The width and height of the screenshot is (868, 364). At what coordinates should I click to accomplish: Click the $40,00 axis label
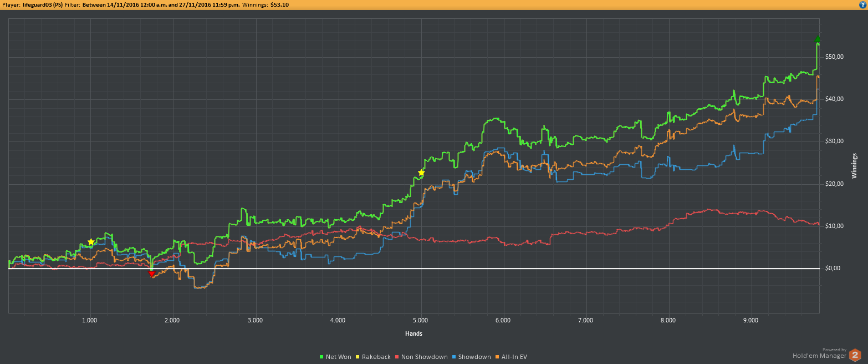coord(834,99)
